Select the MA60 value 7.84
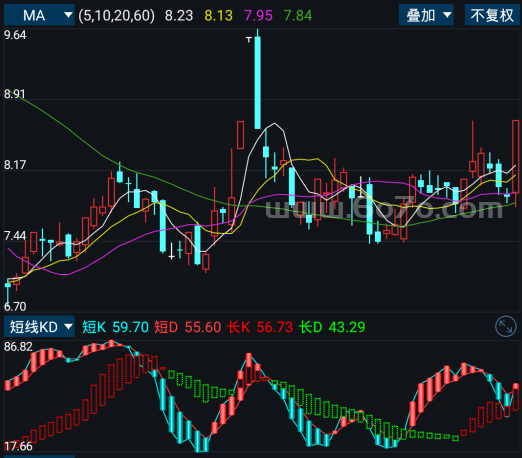 (298, 16)
